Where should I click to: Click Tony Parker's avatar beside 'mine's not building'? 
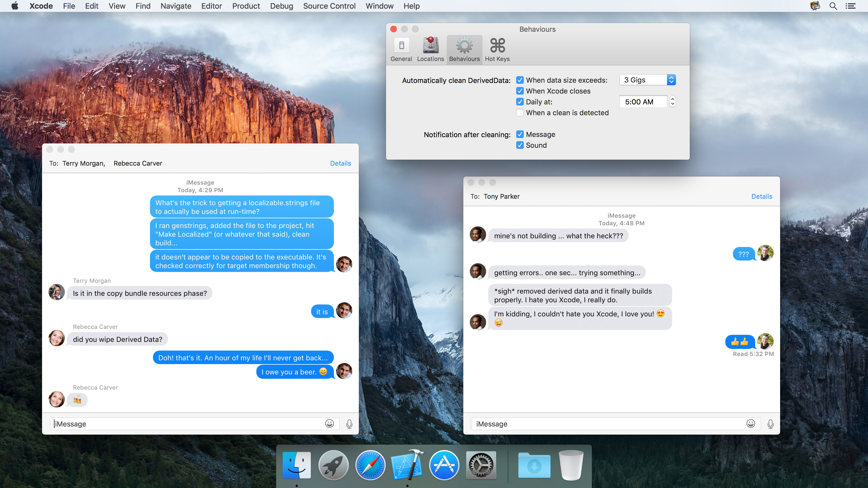tap(478, 235)
